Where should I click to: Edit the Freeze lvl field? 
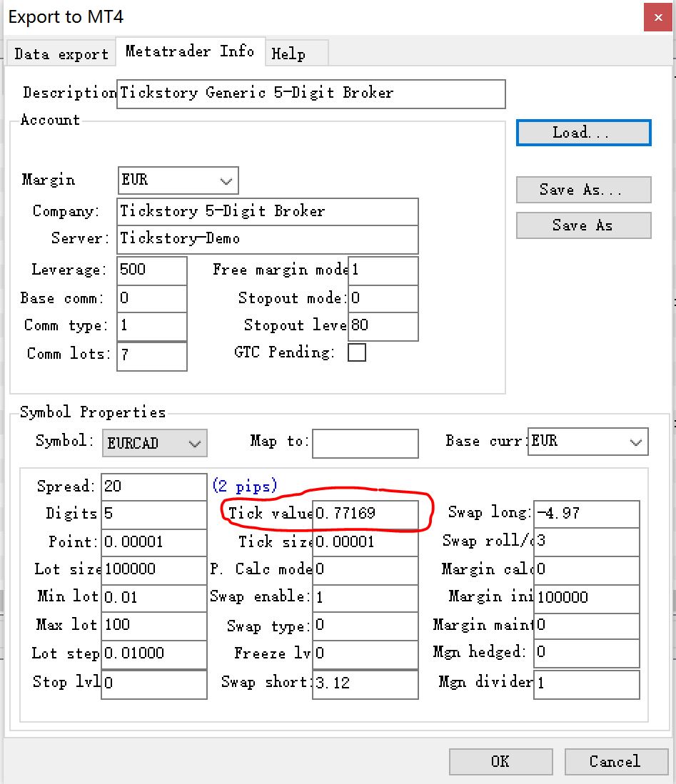pos(365,654)
